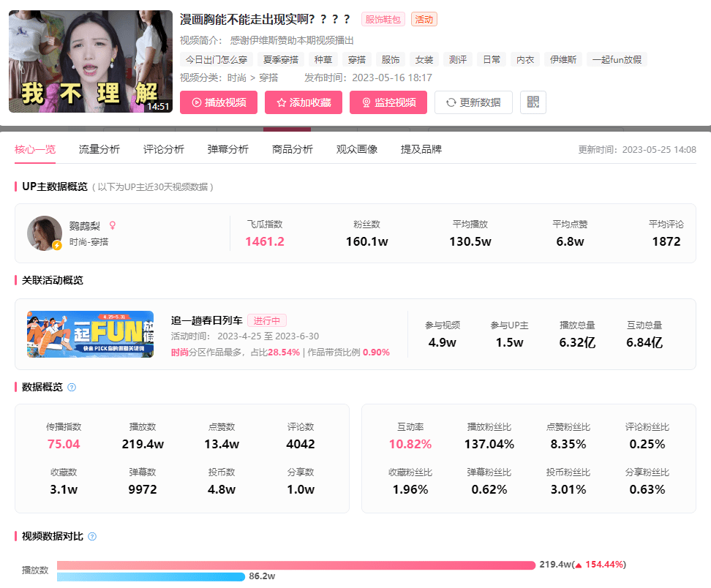Click the 伊维斯 tag
The width and height of the screenshot is (711, 588).
pyautogui.click(x=563, y=59)
